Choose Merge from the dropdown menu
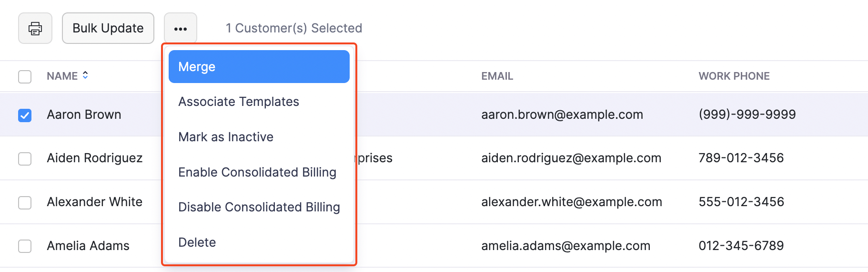The width and height of the screenshot is (868, 272). (259, 67)
